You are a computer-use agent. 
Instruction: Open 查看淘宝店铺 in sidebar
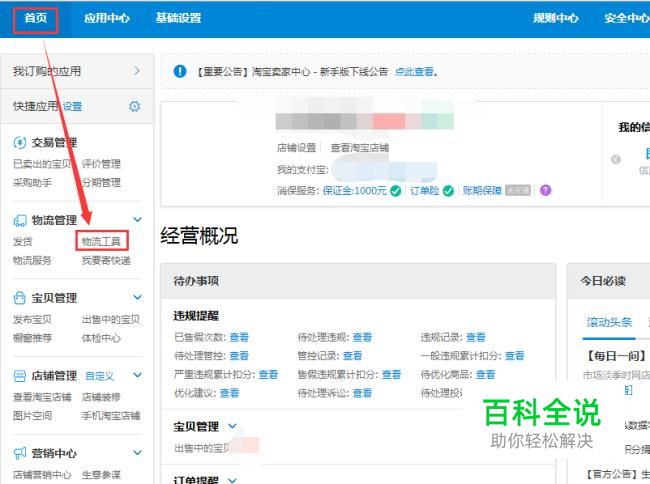pos(42,397)
